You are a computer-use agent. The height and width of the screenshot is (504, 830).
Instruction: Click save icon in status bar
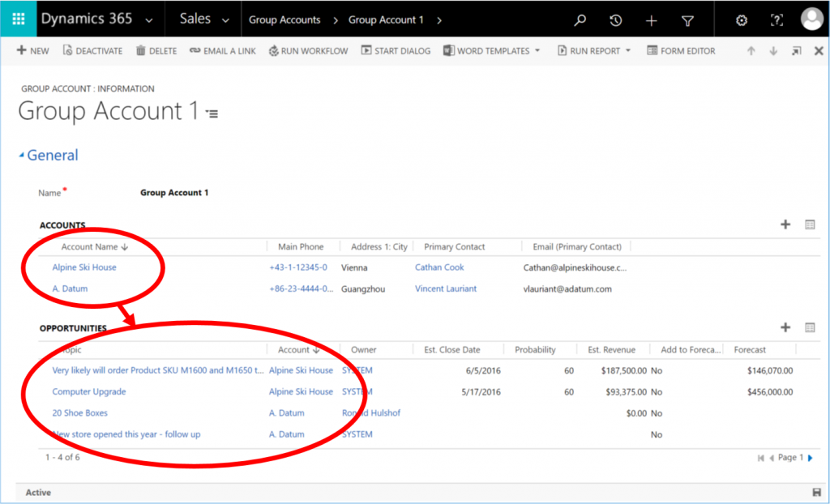(816, 493)
